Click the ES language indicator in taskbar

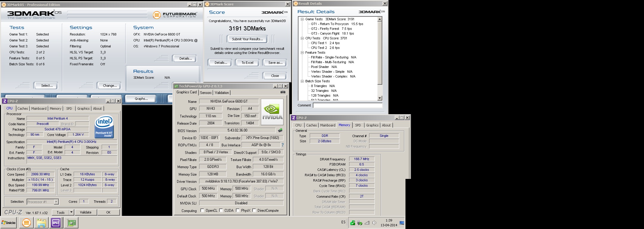point(343,222)
